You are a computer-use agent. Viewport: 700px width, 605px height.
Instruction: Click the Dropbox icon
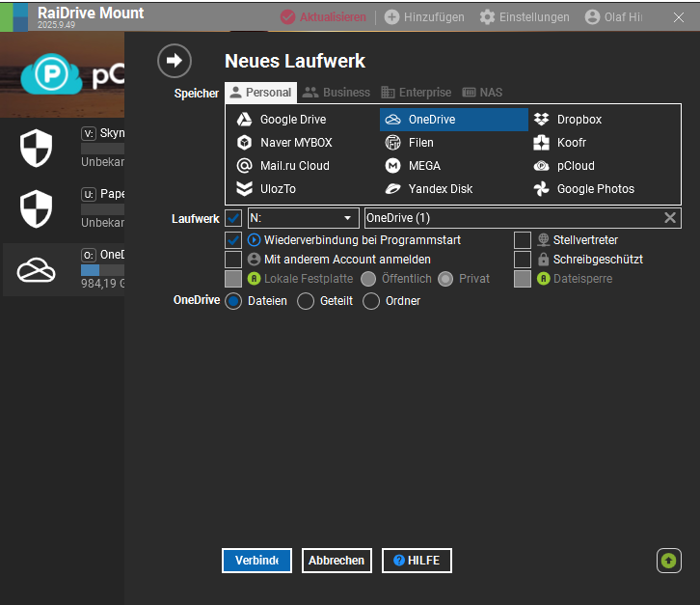coord(541,120)
